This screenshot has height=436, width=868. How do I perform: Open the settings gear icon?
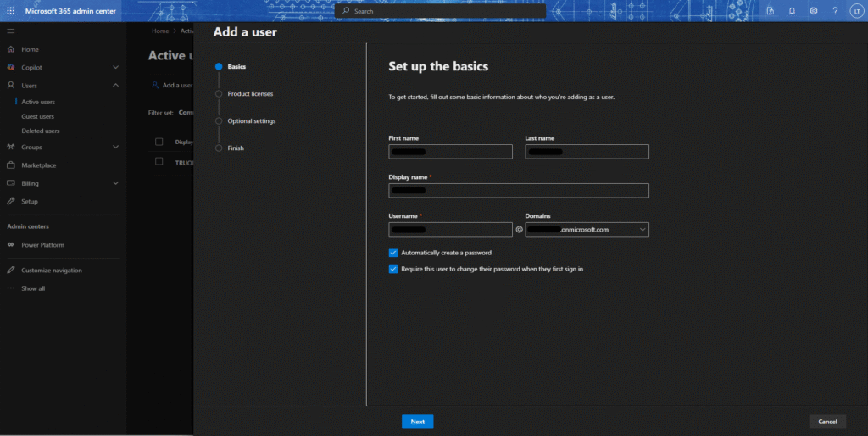tap(814, 11)
